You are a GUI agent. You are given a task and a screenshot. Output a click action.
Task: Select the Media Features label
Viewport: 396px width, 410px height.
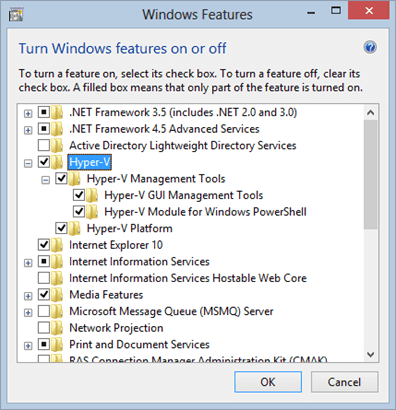point(106,295)
